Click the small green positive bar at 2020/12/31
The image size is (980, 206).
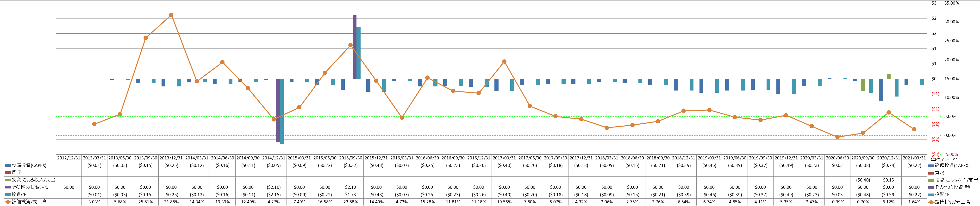pyautogui.click(x=889, y=76)
